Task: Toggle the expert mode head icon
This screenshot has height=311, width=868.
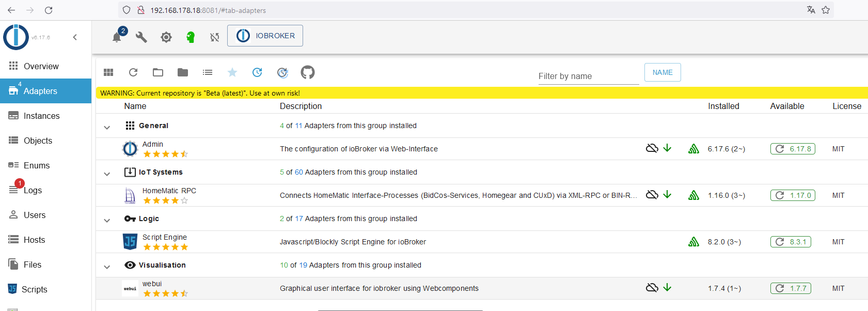Action: coord(191,37)
